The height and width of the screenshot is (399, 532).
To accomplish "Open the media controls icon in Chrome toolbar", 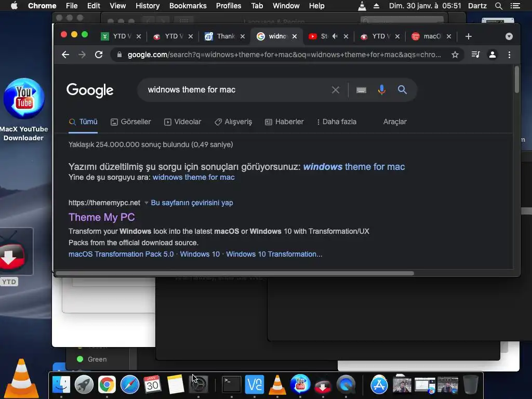I will coord(476,55).
